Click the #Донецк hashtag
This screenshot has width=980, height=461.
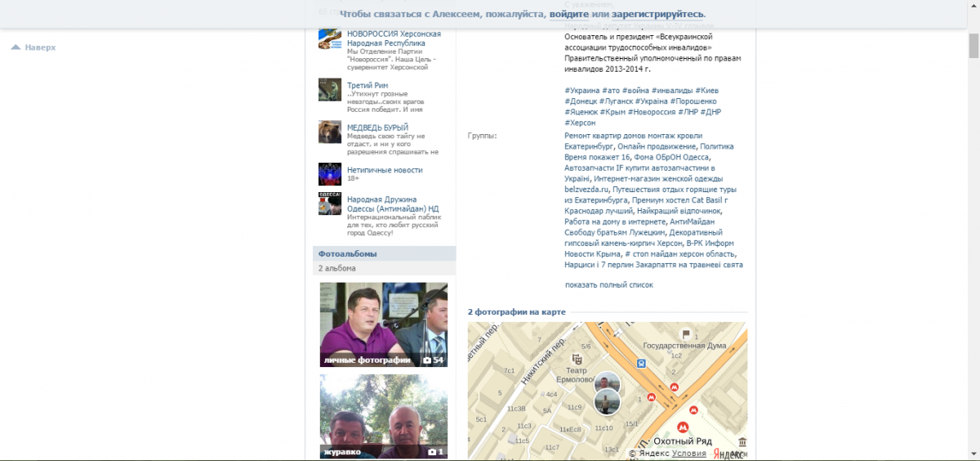[581, 101]
